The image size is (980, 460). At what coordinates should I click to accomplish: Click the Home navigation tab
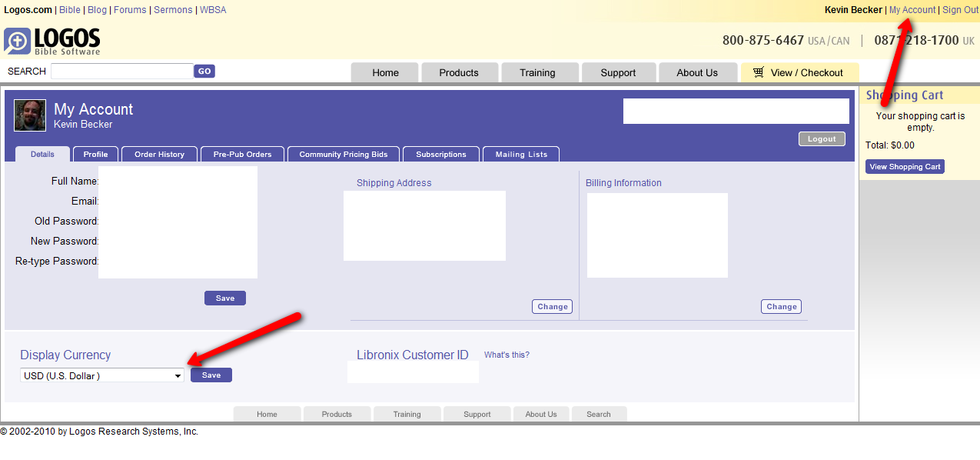tap(385, 72)
